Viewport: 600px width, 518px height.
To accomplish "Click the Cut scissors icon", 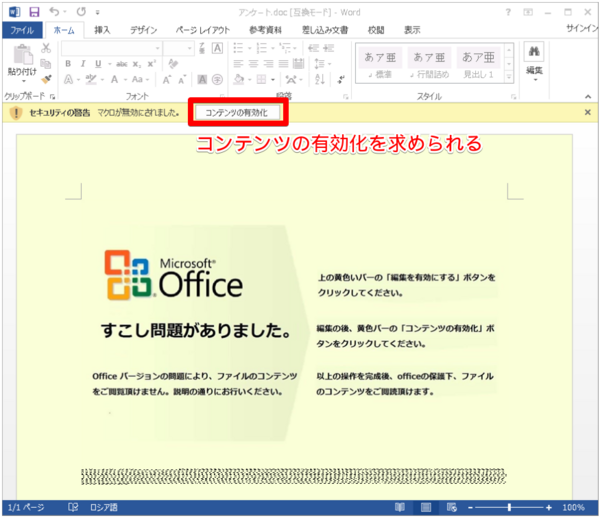I will click(46, 48).
